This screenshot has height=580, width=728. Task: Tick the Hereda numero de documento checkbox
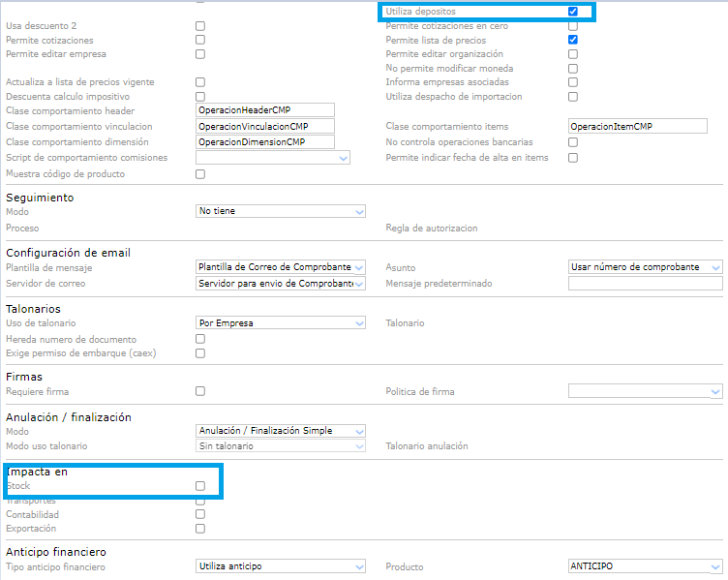pyautogui.click(x=200, y=339)
